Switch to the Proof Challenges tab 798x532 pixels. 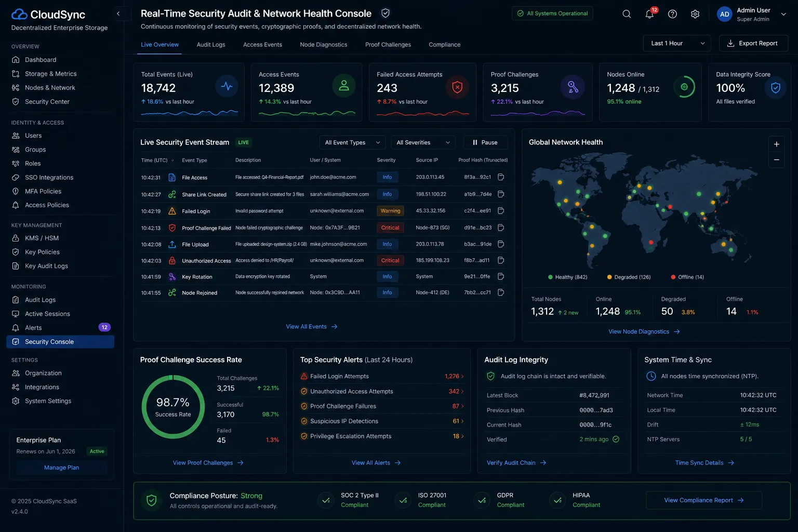click(388, 45)
